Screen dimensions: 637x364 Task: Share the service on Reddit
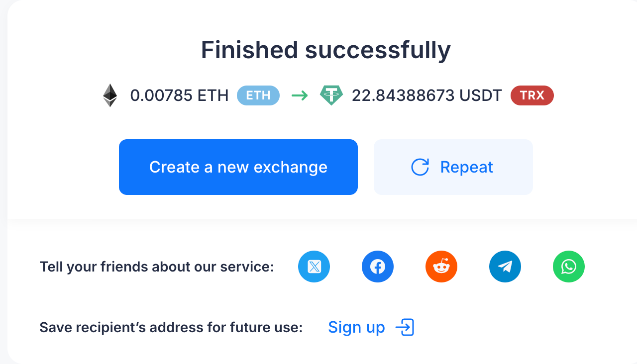point(441,267)
